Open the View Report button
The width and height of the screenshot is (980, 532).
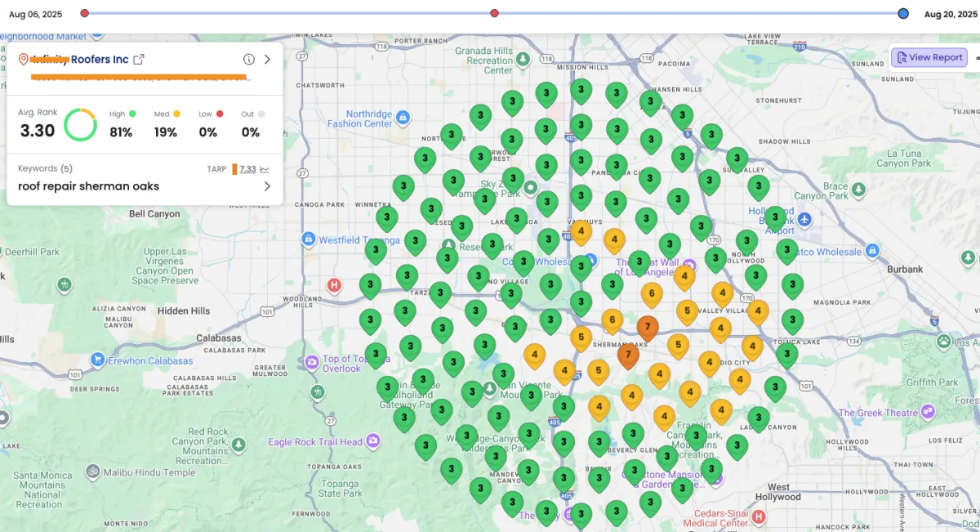tap(929, 57)
